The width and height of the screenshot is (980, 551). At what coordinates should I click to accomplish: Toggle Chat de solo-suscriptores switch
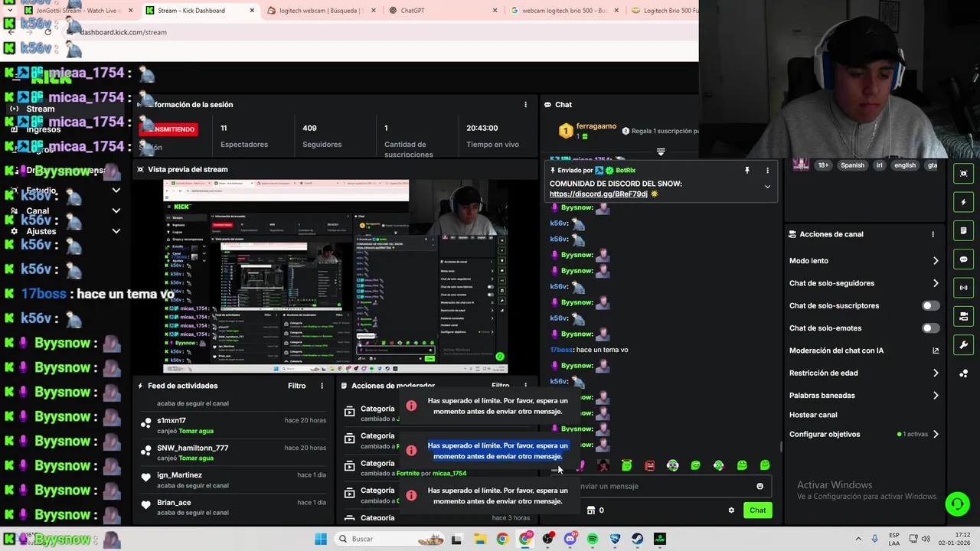point(930,305)
